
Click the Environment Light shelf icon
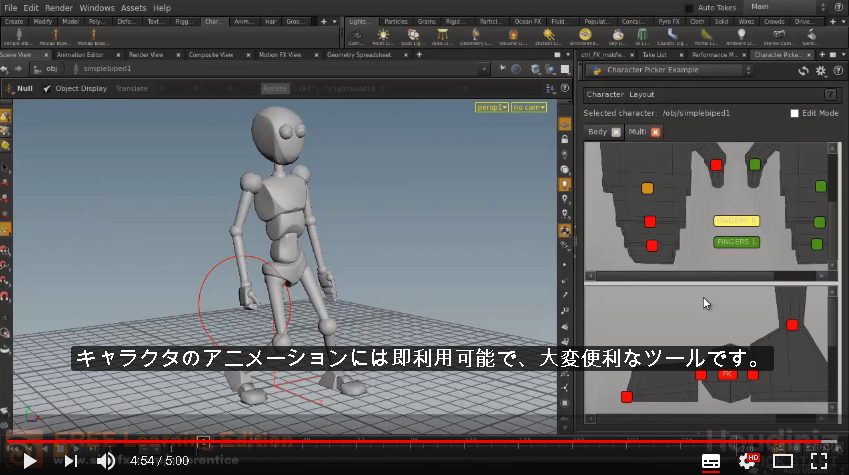tap(585, 37)
